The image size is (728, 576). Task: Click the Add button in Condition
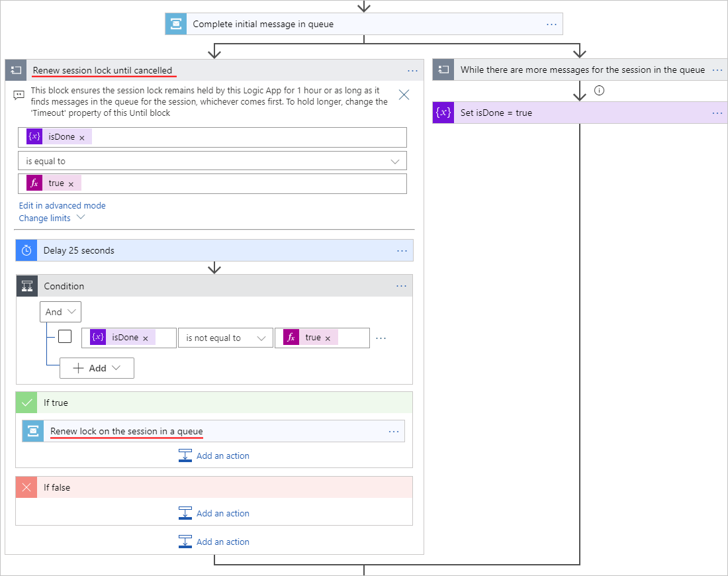97,368
